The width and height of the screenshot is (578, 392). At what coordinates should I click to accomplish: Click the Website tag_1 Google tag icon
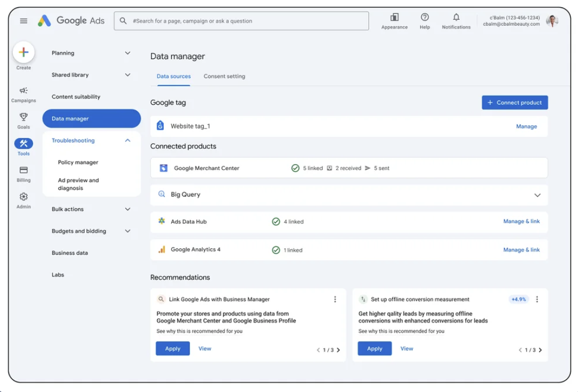(x=161, y=126)
